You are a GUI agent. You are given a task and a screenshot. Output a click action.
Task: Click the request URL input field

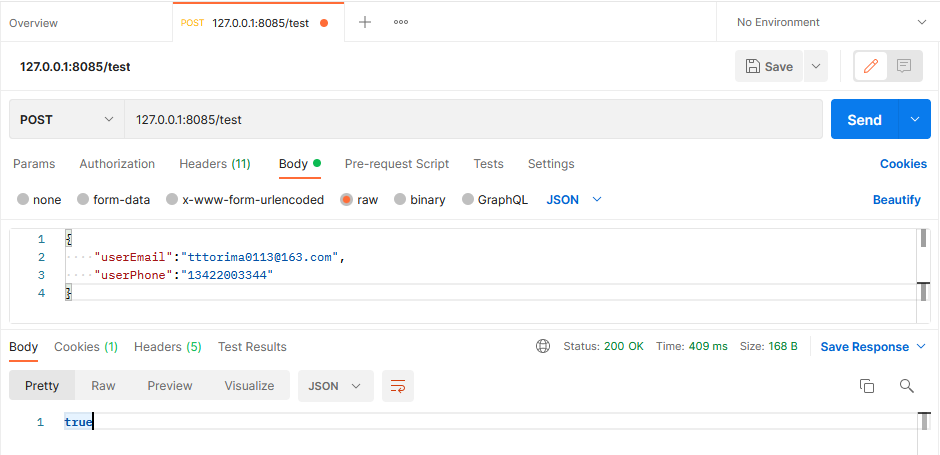coord(473,119)
